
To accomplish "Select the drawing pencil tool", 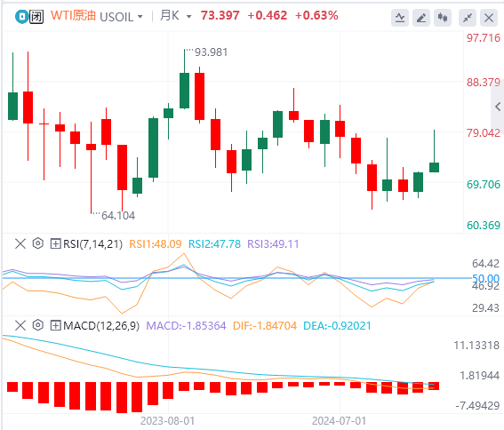I will pos(421,18).
